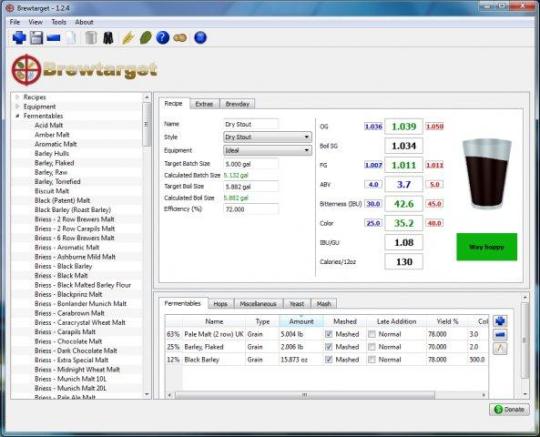Click the Brewtarget title bar app icon
540x437 pixels.
click(x=10, y=8)
